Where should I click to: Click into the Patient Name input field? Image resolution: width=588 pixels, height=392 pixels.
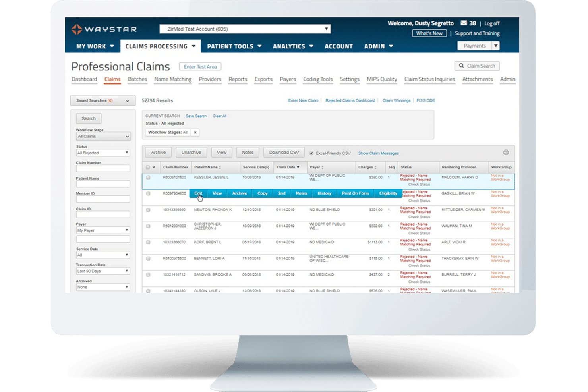(103, 184)
